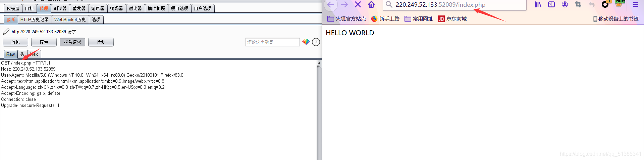The height and width of the screenshot is (160, 644).
Task: Open the 定序器 tab
Action: coord(98,8)
